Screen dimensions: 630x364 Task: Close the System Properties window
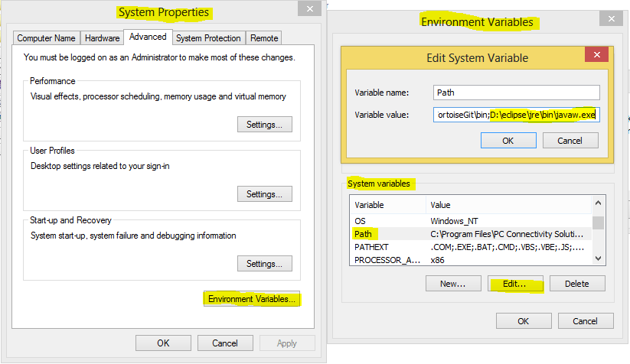point(310,9)
